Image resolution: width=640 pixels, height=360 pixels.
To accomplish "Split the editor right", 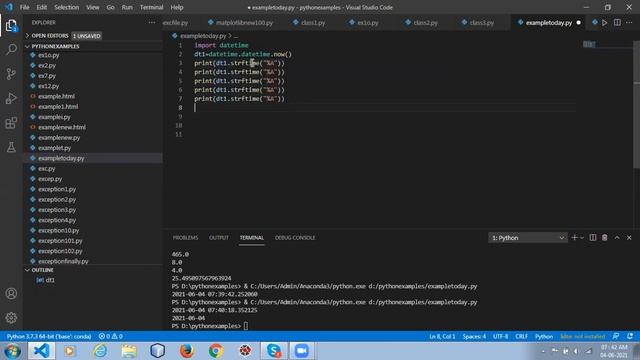I will tap(617, 22).
